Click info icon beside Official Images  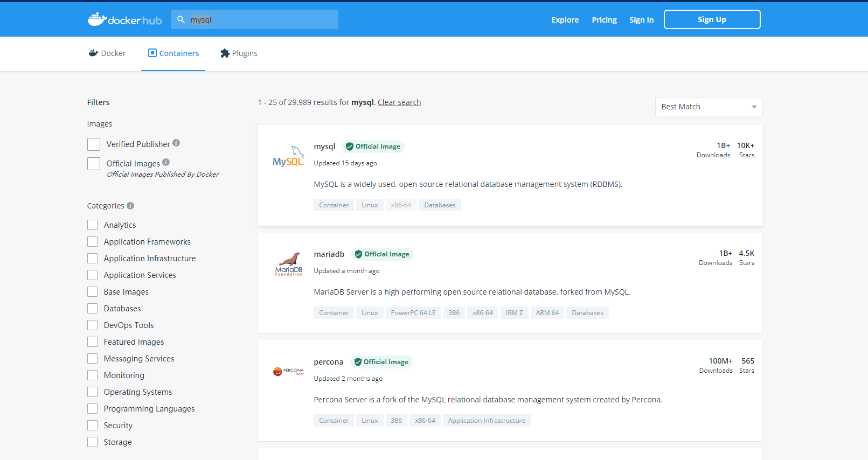pos(166,162)
